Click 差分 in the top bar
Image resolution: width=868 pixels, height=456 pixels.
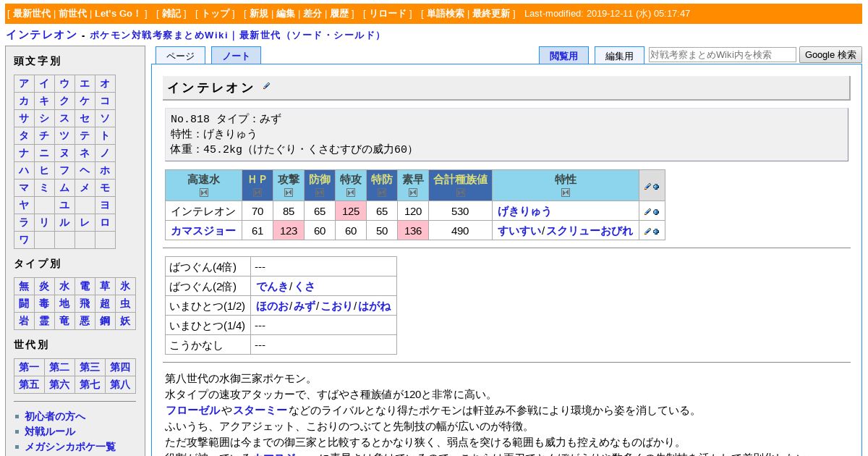coord(312,14)
